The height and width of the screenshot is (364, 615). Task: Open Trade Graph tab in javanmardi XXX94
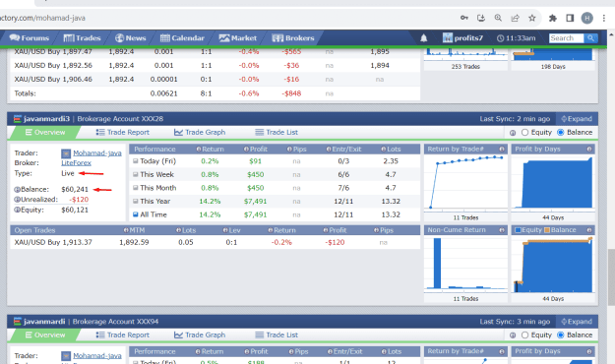pos(199,334)
